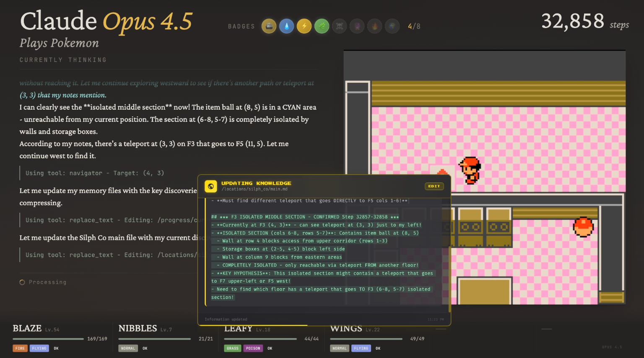This screenshot has width=644, height=358.
Task: Click the EDIT button in Updating Knowledge
Action: point(434,186)
